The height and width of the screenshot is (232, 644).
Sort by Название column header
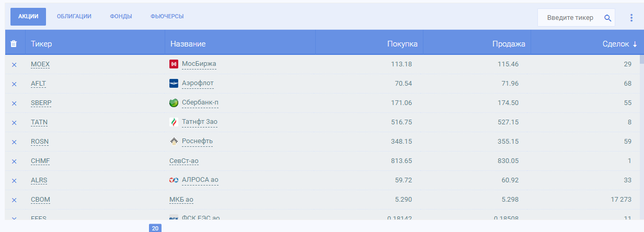pyautogui.click(x=188, y=44)
